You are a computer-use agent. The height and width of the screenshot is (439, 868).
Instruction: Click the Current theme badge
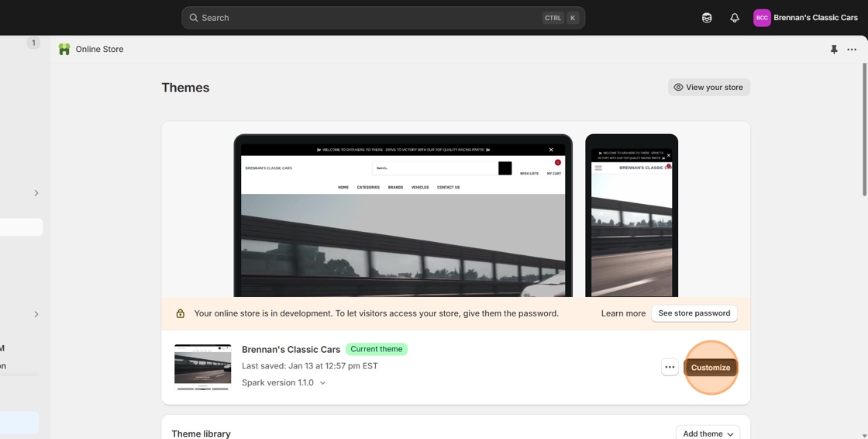pyautogui.click(x=377, y=349)
